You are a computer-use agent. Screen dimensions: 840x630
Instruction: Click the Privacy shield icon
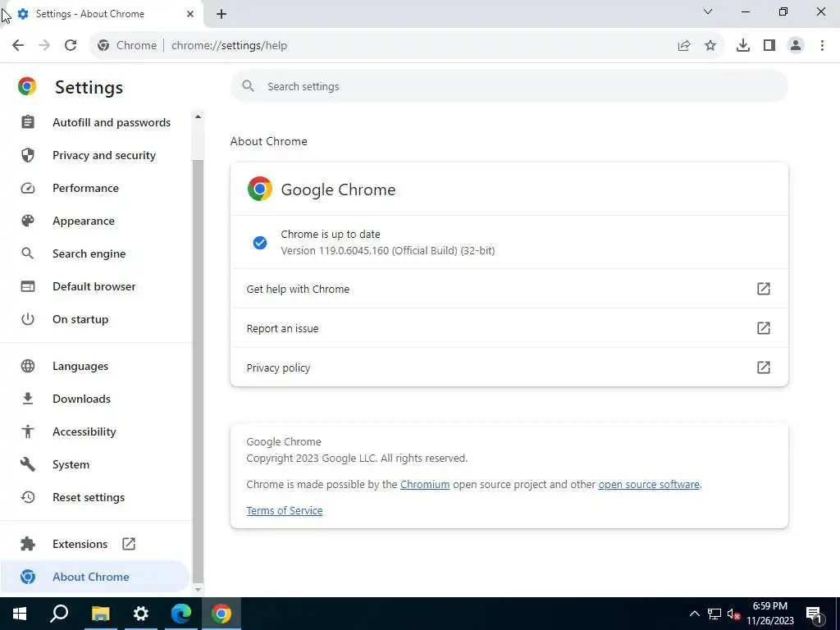click(x=28, y=155)
